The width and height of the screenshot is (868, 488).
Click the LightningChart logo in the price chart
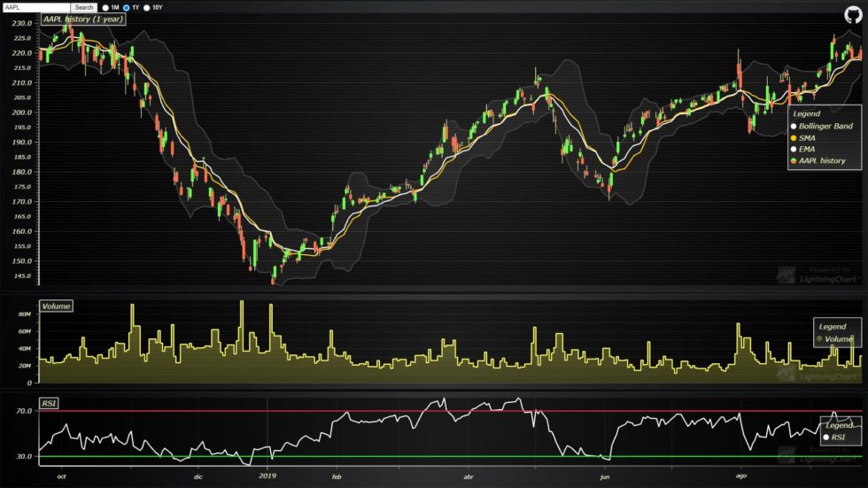click(811, 275)
